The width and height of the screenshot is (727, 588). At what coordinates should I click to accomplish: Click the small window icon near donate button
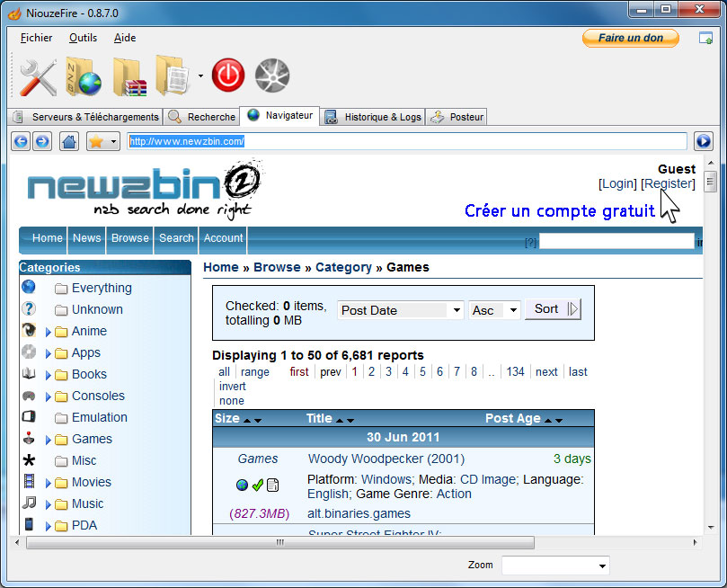(x=705, y=38)
